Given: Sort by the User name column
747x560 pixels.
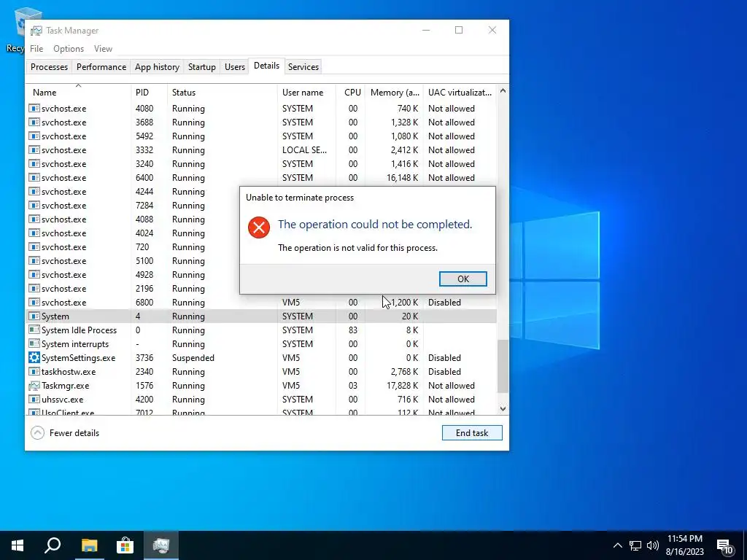Looking at the screenshot, I should [307, 93].
